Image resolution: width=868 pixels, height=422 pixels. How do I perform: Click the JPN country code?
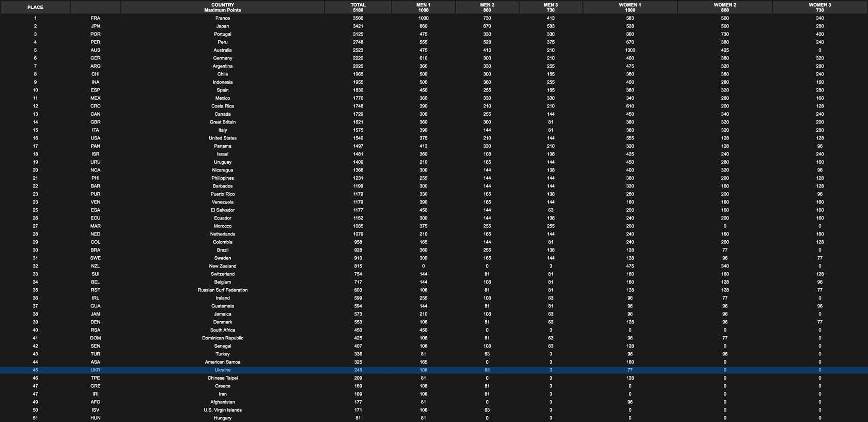tap(96, 26)
